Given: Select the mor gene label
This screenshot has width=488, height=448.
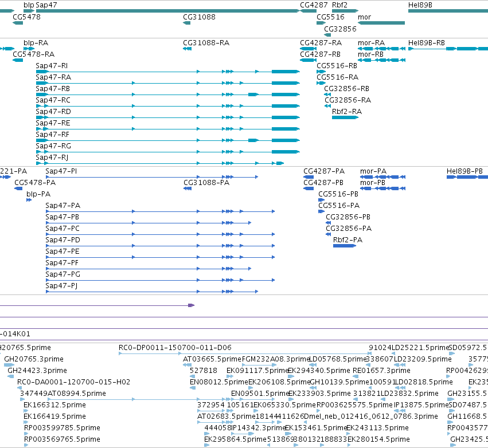Looking at the screenshot, I should 365,17.
